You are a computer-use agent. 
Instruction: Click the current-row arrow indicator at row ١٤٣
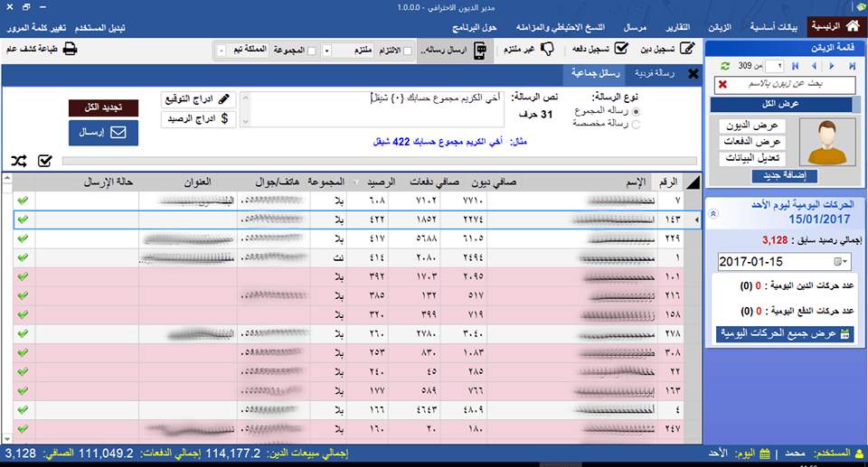(696, 219)
